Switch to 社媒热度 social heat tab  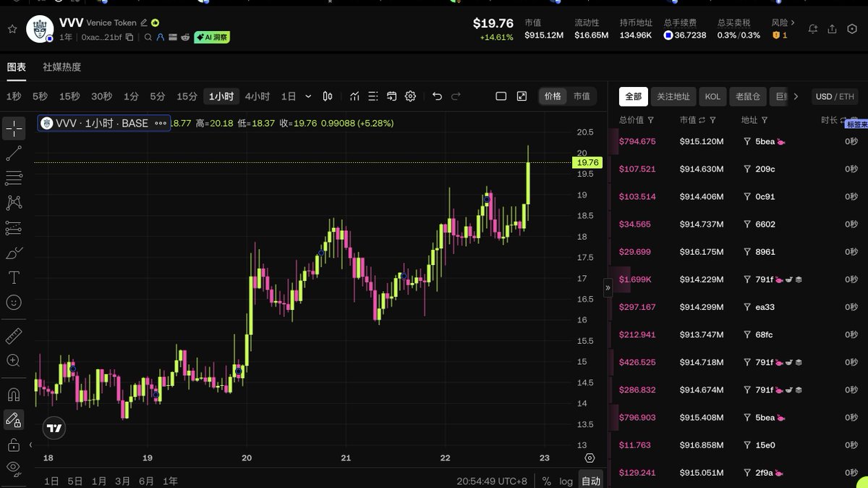pos(62,67)
